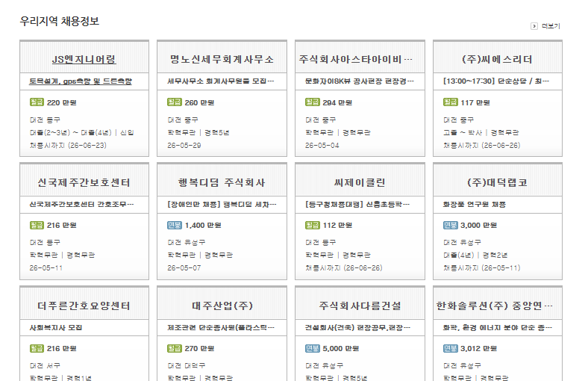Click the 연봉 badge next to 3,012 만원

451,348
